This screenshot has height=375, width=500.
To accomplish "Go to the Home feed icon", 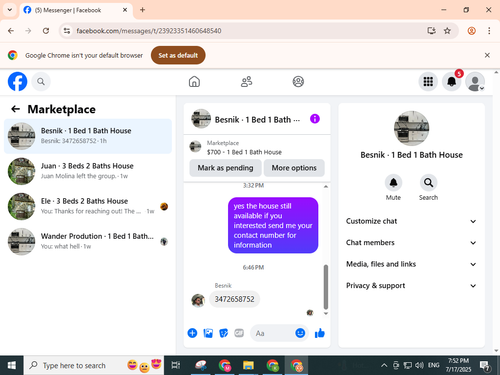I will coord(194,81).
